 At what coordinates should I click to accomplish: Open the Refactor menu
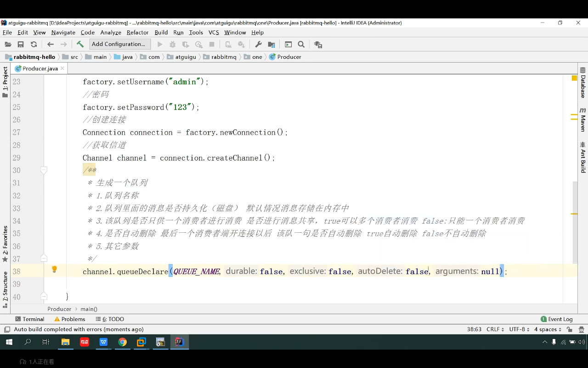[x=138, y=33]
